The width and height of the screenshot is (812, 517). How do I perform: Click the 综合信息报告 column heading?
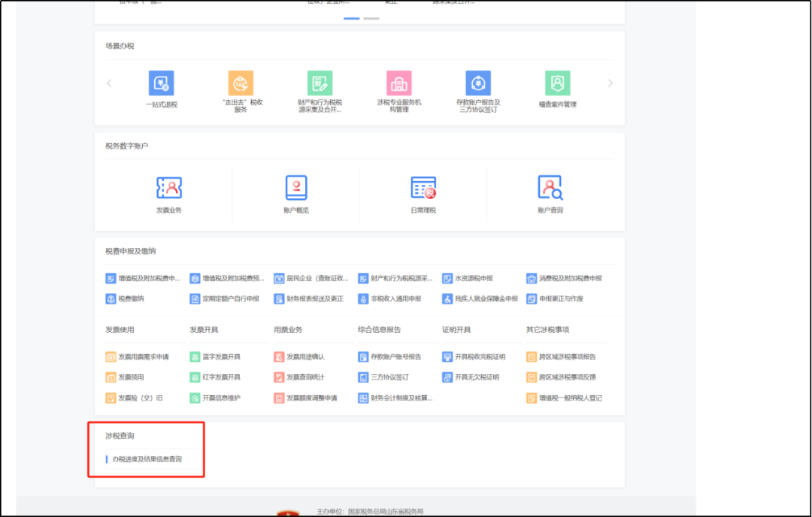click(379, 330)
